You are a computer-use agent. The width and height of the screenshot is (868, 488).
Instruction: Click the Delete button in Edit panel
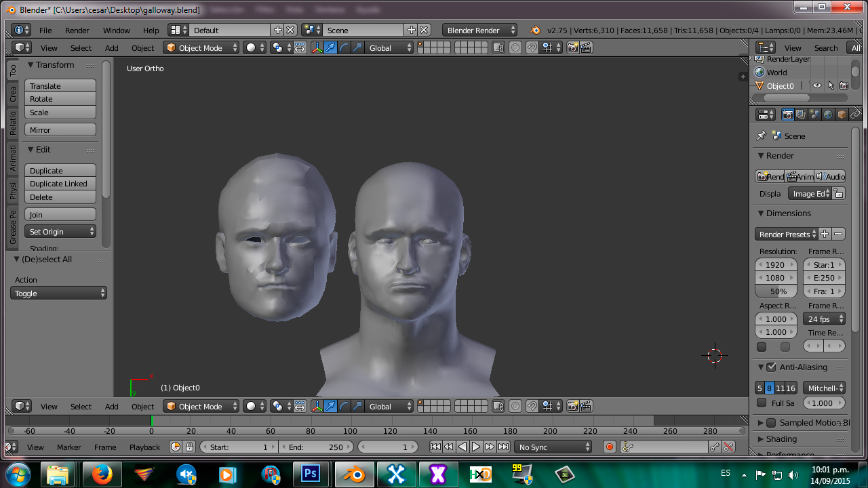(60, 197)
